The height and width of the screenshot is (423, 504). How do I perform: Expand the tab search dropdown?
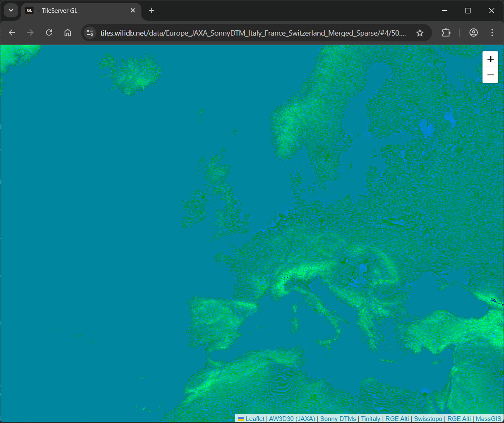pos(11,10)
